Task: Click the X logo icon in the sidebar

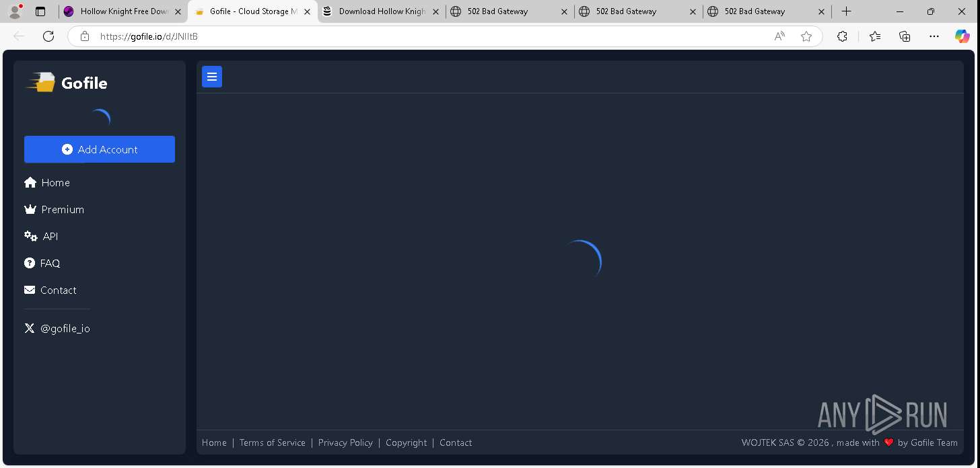Action: click(x=30, y=328)
